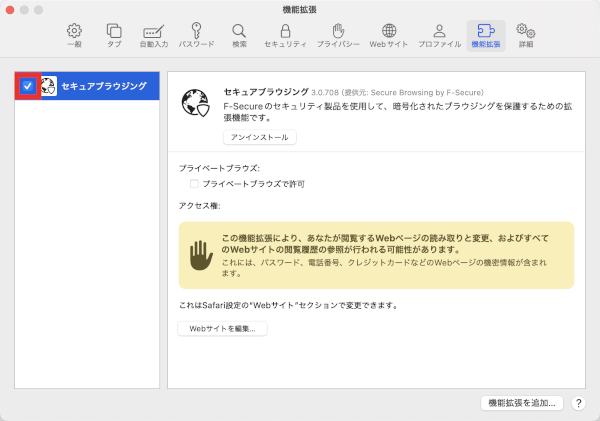Switch to the 詳細 advanced pane
Image resolution: width=600 pixels, height=421 pixels.
pyautogui.click(x=526, y=36)
